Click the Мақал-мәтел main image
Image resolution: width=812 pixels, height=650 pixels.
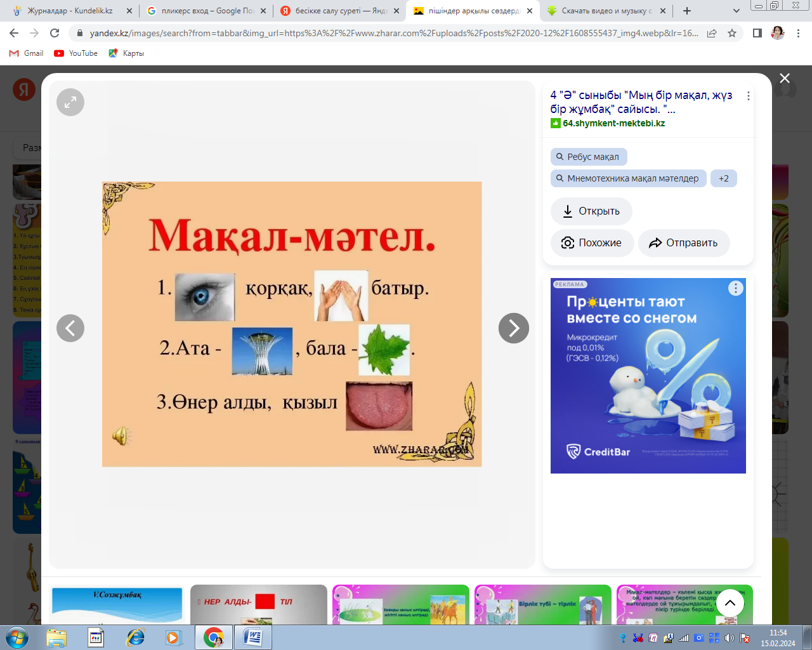(292, 324)
